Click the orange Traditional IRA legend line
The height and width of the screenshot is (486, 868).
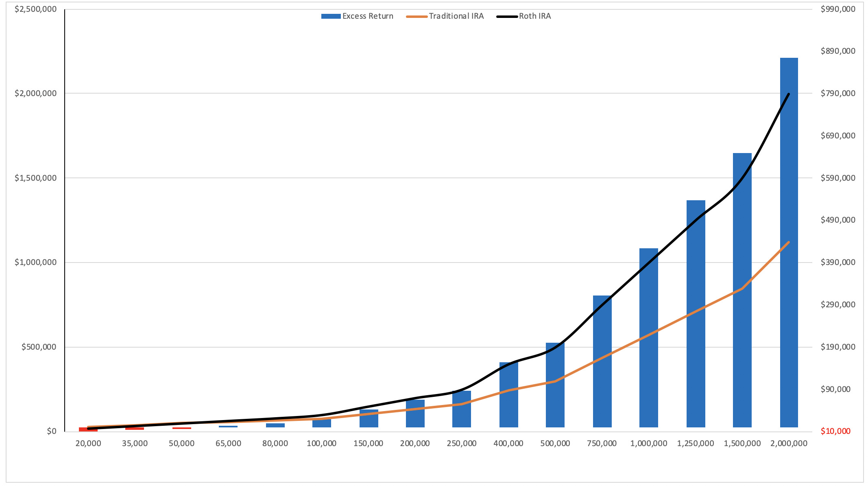click(x=417, y=16)
